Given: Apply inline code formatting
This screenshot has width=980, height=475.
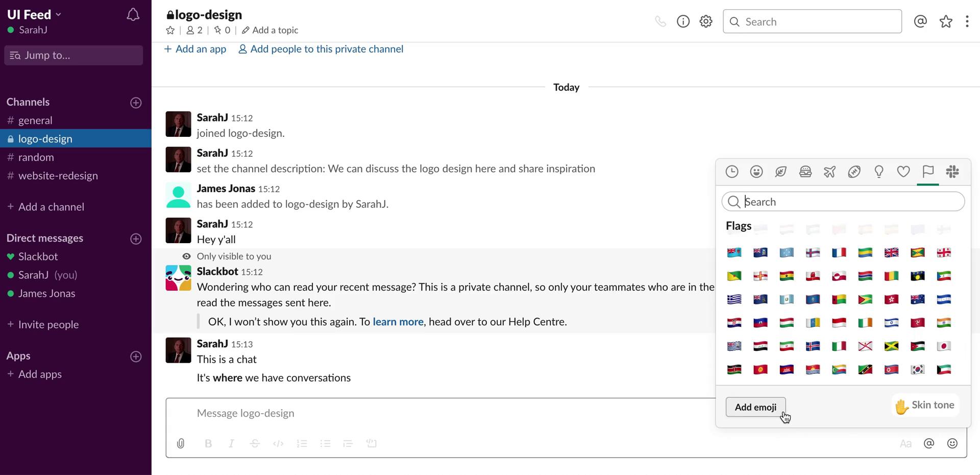Looking at the screenshot, I should click(x=278, y=443).
